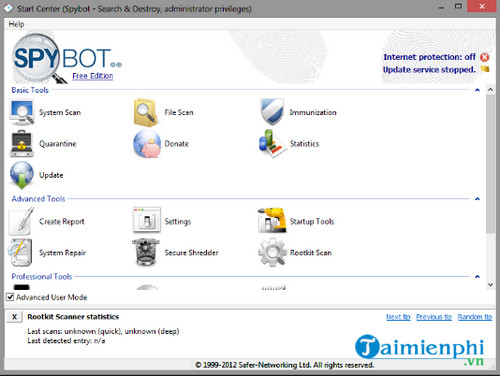
Task: Click the Statistics label
Action: coord(304,144)
